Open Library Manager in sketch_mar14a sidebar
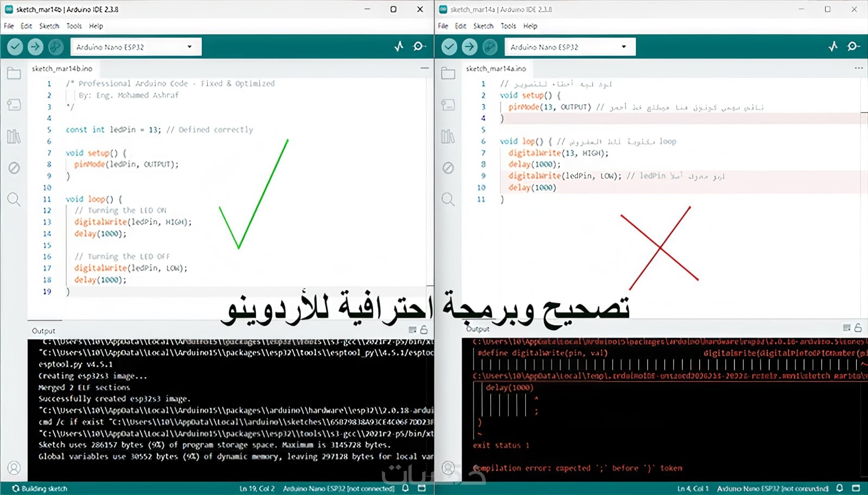Viewport: 868px width, 495px height. [x=448, y=136]
